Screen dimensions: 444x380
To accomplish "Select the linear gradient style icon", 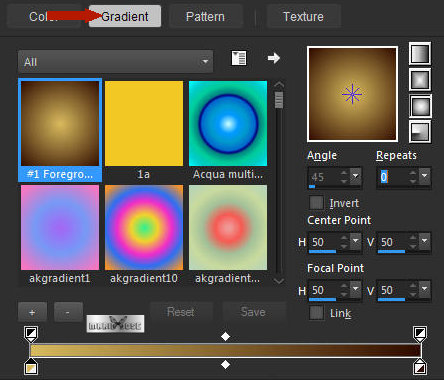I will (x=420, y=54).
